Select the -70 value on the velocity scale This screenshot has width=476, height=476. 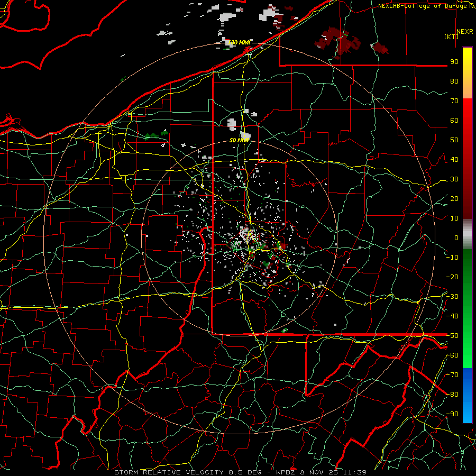tap(452, 375)
